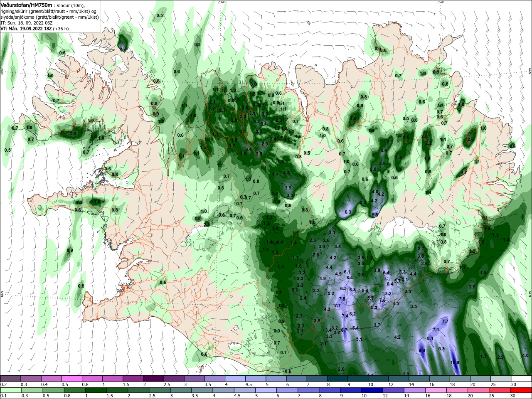Viewport: 532px width, 399px height.
Task: Click the 8.8 precipitation value
Action: pos(375,215)
